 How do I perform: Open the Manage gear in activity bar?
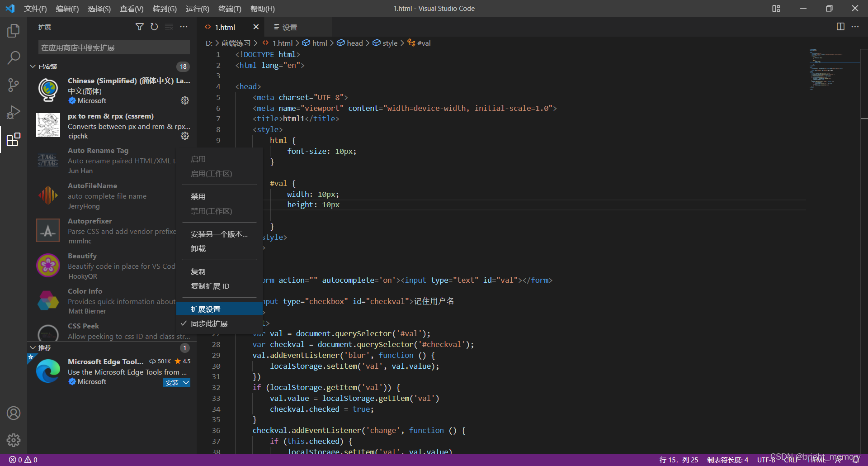(14, 440)
